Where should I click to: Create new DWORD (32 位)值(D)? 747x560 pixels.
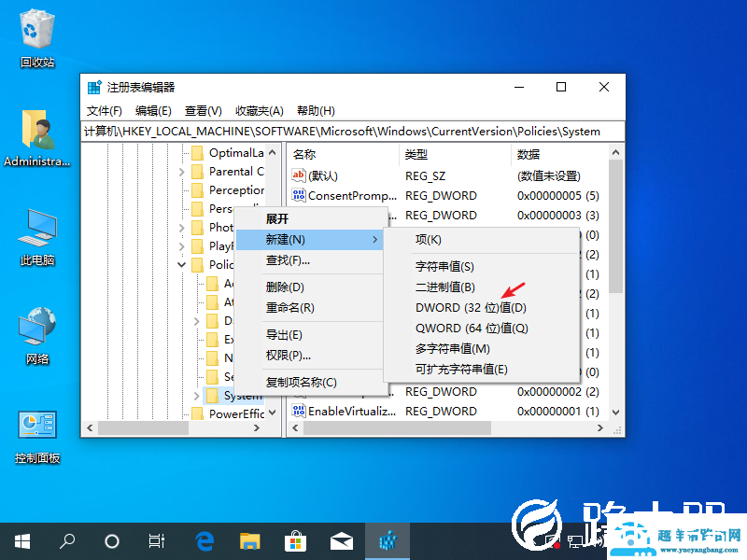pyautogui.click(x=482, y=308)
